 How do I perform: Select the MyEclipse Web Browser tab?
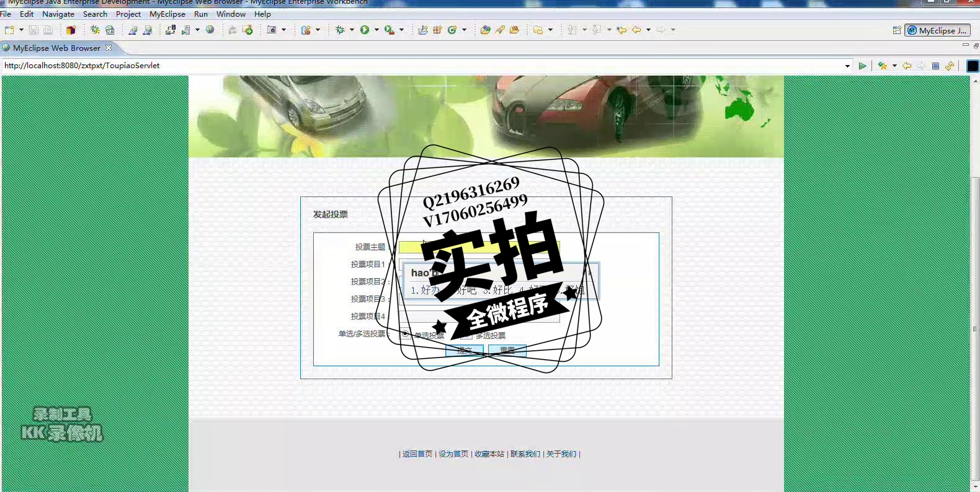pos(56,48)
